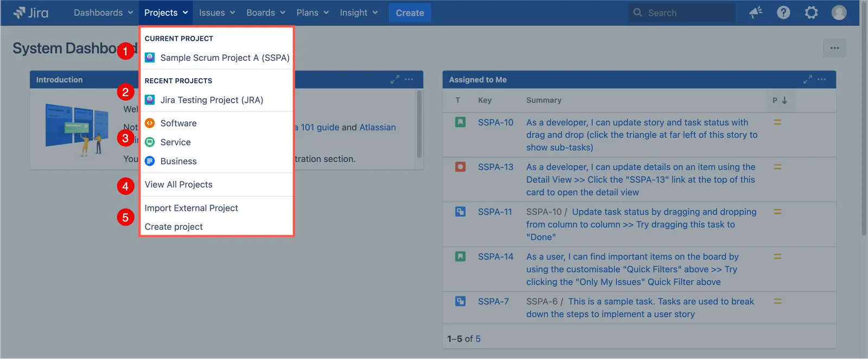
Task: Open Assigned to Me gadget options menu
Action: 822,79
